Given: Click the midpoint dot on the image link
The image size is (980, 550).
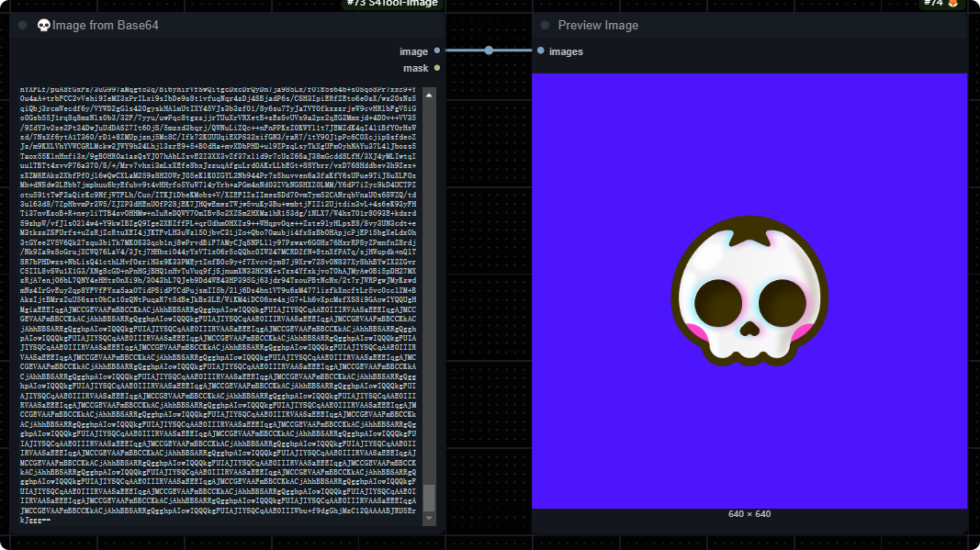Looking at the screenshot, I should click(x=489, y=51).
